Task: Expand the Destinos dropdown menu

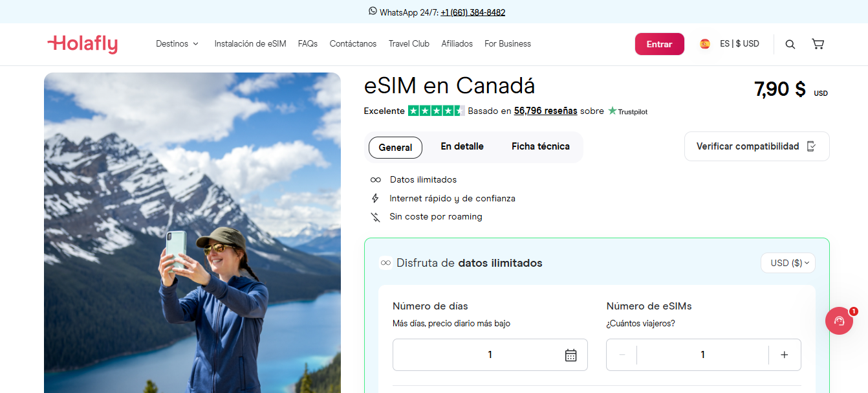Action: click(x=177, y=44)
